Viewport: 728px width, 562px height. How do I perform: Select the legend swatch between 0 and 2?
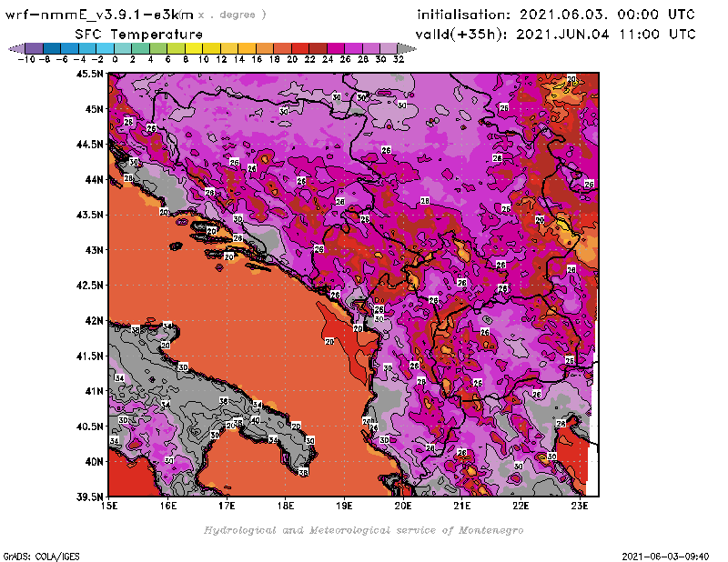pos(123,48)
